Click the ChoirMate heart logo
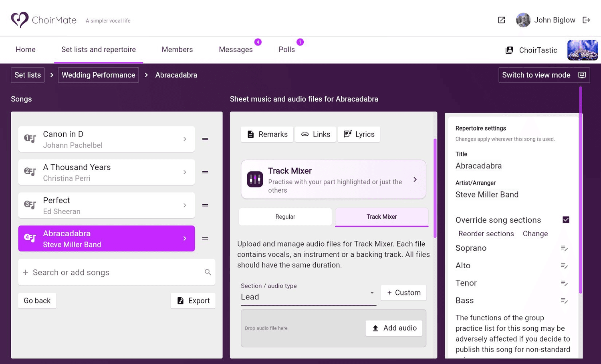 point(20,20)
